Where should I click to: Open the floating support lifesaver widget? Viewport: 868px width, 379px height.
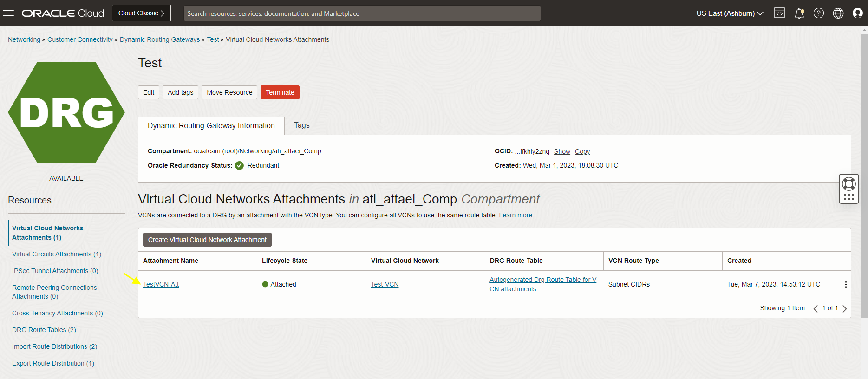pyautogui.click(x=849, y=189)
